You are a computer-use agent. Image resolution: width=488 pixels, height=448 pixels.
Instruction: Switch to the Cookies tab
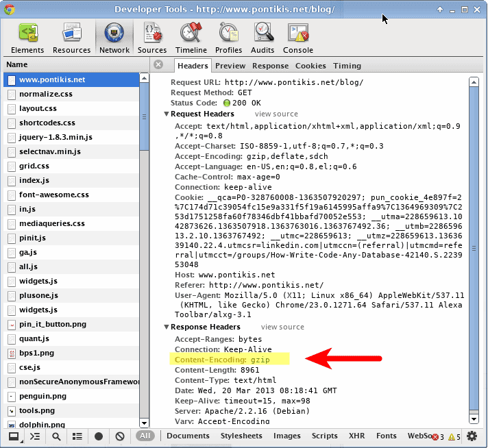pyautogui.click(x=310, y=66)
